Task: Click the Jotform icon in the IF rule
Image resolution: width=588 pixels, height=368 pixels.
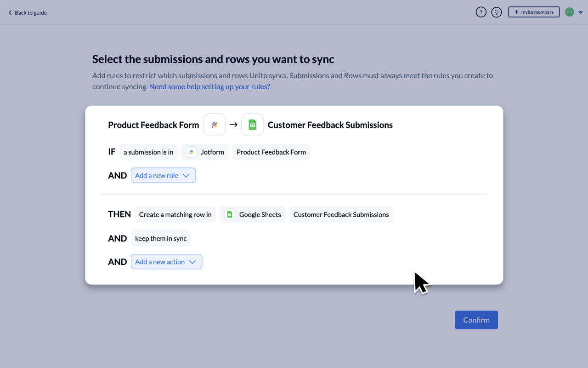Action: click(192, 152)
